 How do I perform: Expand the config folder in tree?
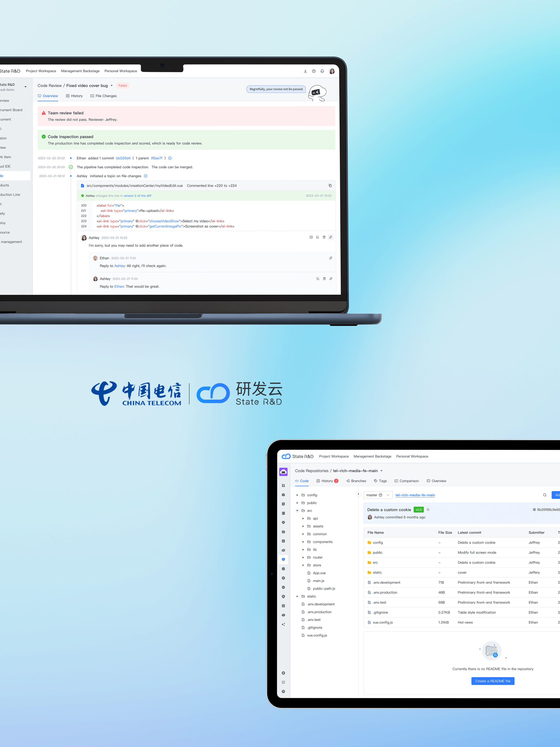297,495
